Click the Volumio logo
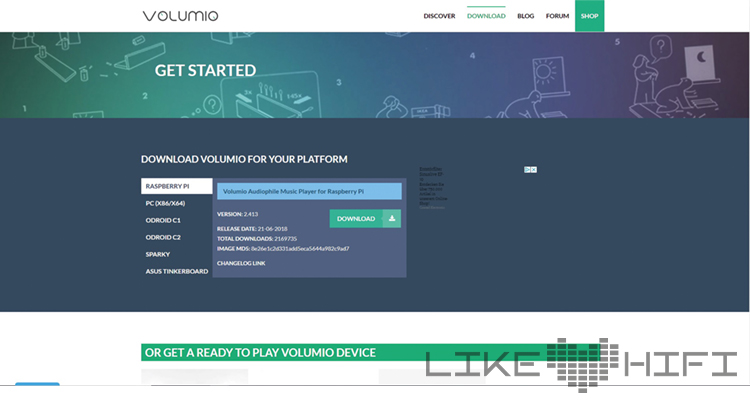Screen dimensions: 750x400 180,16
